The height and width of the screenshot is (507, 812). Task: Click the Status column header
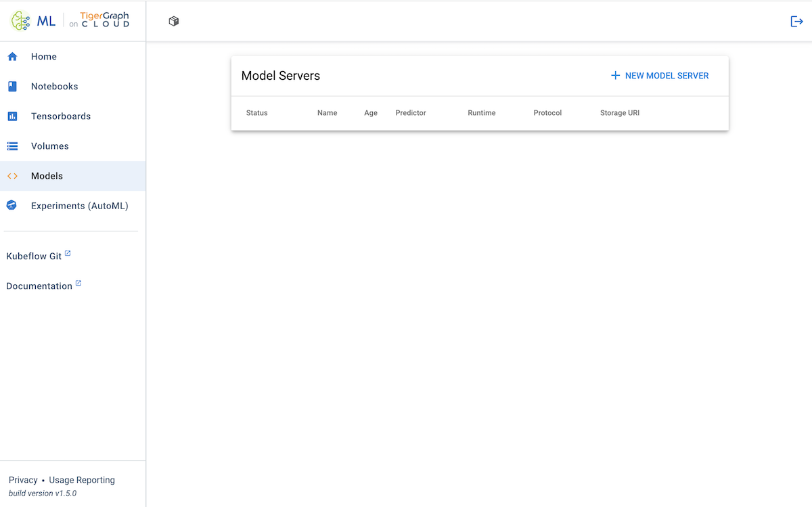click(256, 113)
